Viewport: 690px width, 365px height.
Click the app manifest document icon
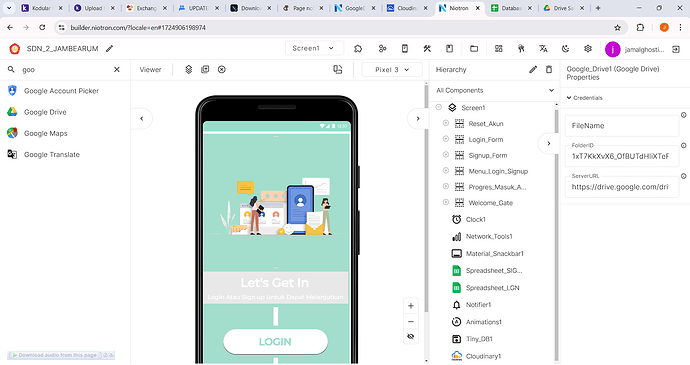click(449, 48)
